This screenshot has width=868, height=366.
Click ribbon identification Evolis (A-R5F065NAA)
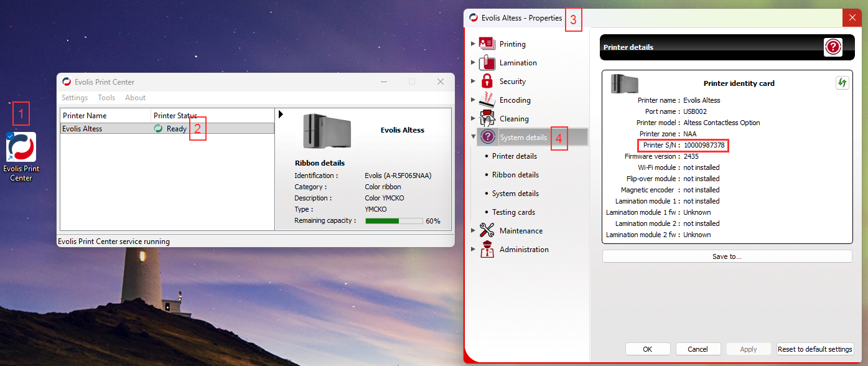[398, 176]
